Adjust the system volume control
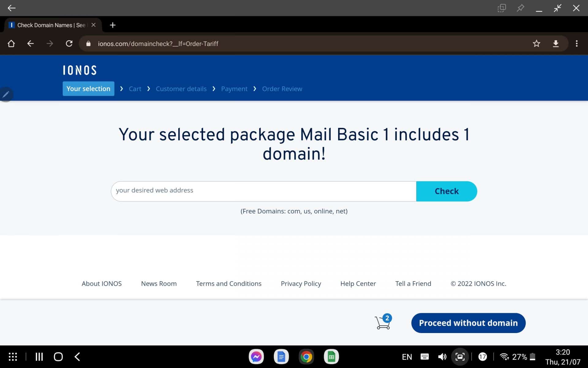Viewport: 588px width, 368px height. pos(442,356)
